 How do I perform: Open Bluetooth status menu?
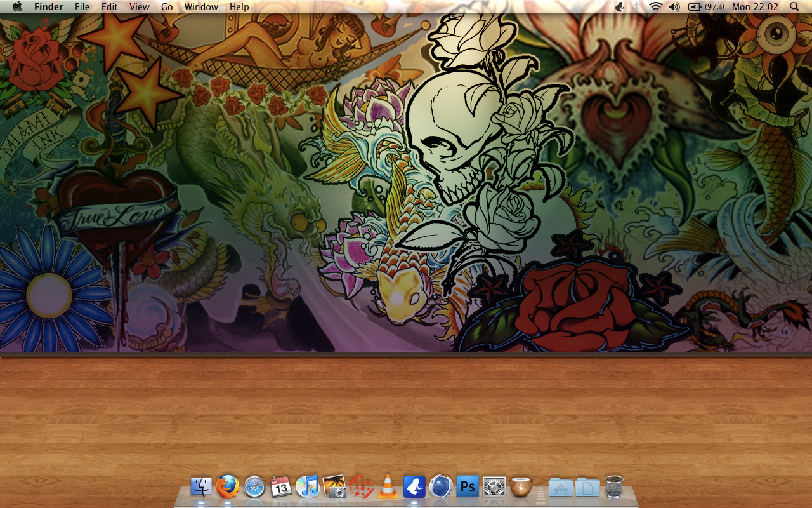(637, 6)
